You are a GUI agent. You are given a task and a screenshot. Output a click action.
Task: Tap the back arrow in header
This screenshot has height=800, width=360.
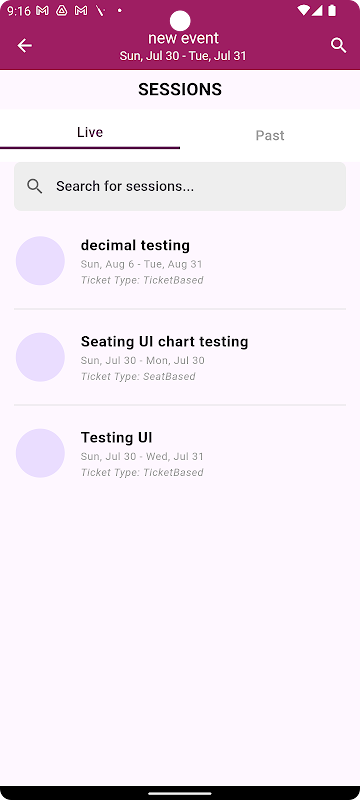(x=24, y=45)
